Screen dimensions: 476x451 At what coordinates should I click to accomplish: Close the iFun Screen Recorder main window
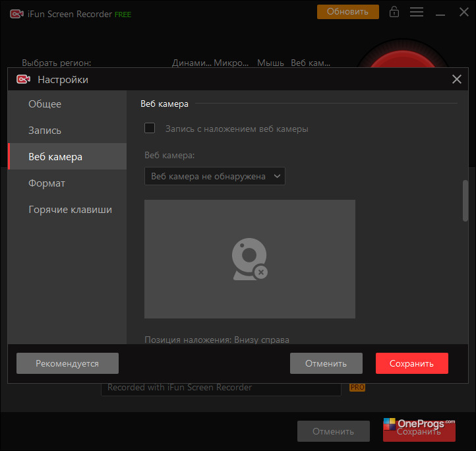coord(464,12)
